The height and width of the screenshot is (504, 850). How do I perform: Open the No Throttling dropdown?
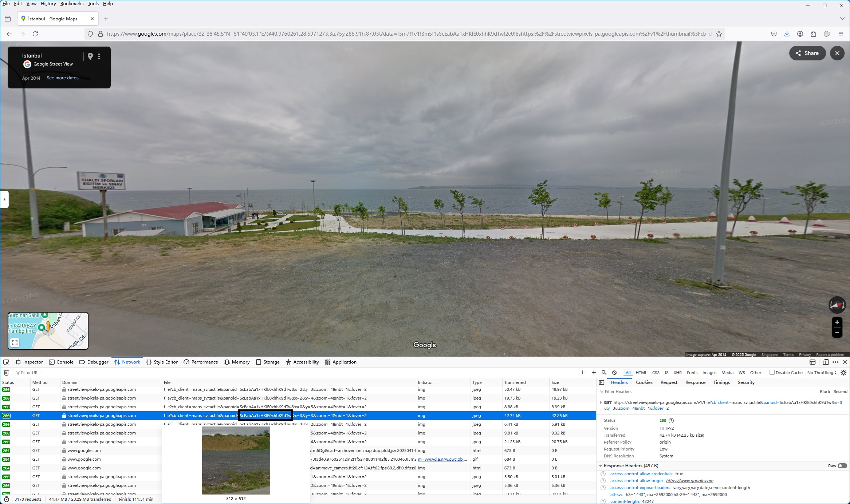[822, 373]
